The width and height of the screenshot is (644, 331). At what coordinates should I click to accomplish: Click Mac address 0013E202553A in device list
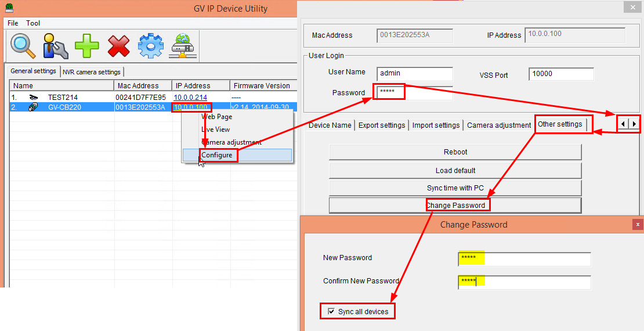[140, 107]
